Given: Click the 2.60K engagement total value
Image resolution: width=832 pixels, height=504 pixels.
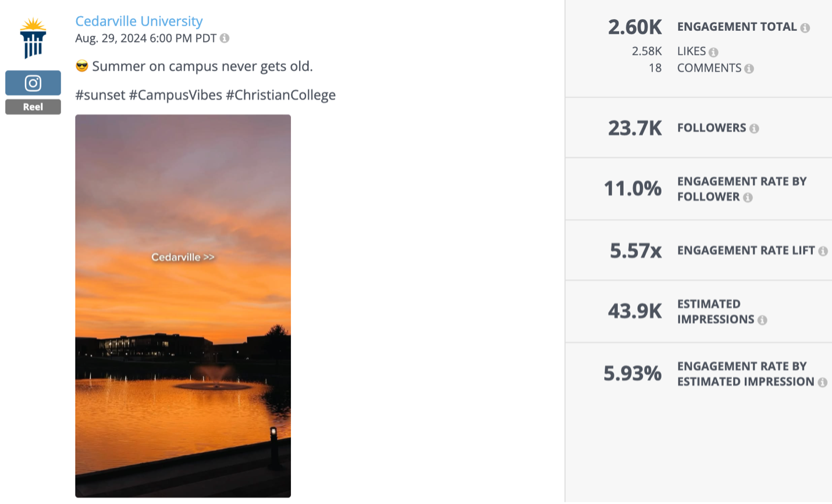Looking at the screenshot, I should click(635, 27).
